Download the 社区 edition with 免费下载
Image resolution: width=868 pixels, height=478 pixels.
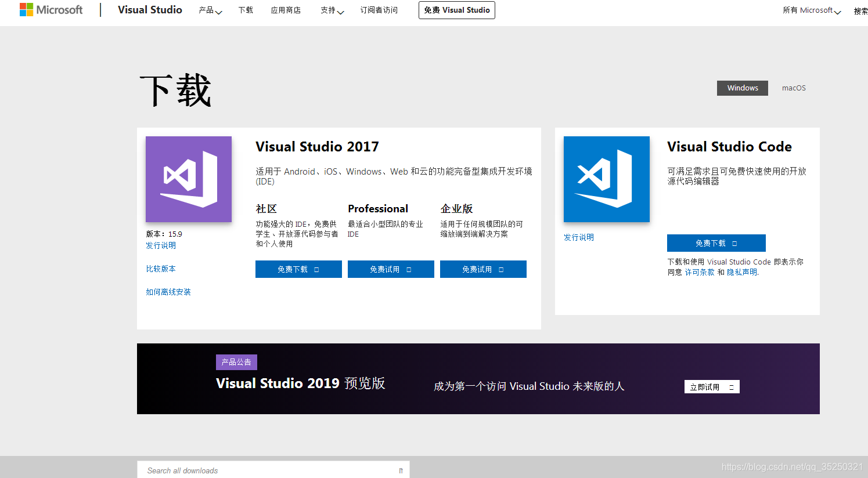click(298, 269)
